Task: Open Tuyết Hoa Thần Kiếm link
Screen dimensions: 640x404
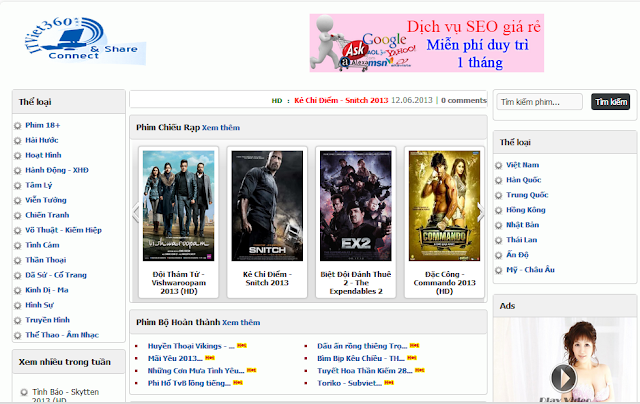Action: (364, 371)
